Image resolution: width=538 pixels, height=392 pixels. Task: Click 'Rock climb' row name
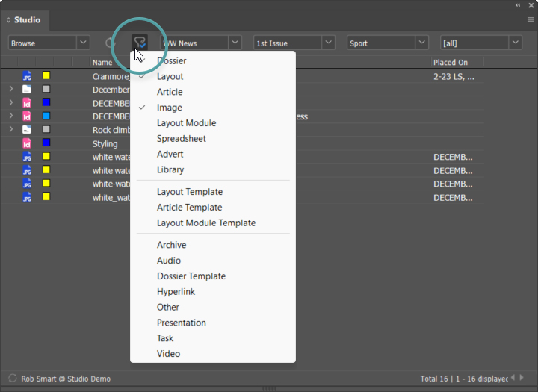pos(111,130)
